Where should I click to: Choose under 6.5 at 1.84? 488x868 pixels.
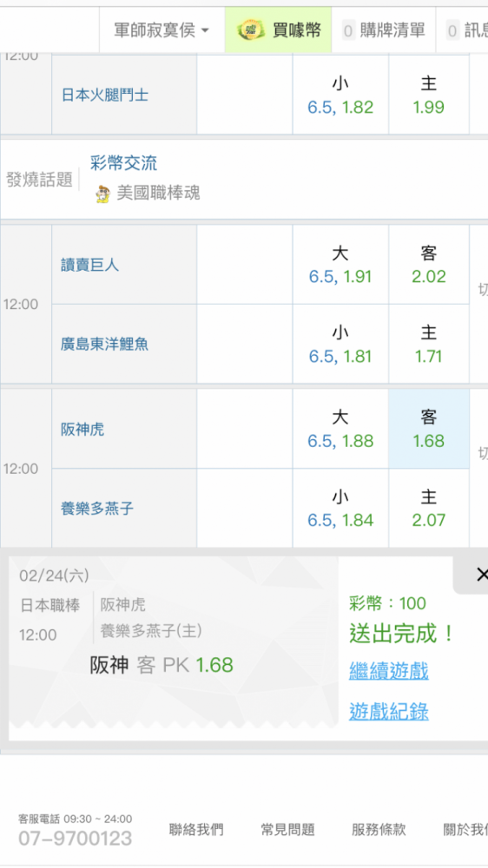click(x=340, y=508)
